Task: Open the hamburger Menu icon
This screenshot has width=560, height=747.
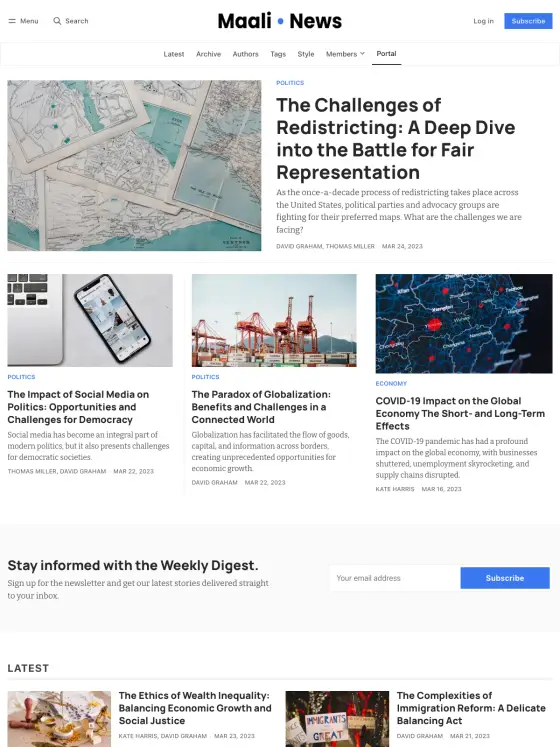Action: click(x=12, y=21)
